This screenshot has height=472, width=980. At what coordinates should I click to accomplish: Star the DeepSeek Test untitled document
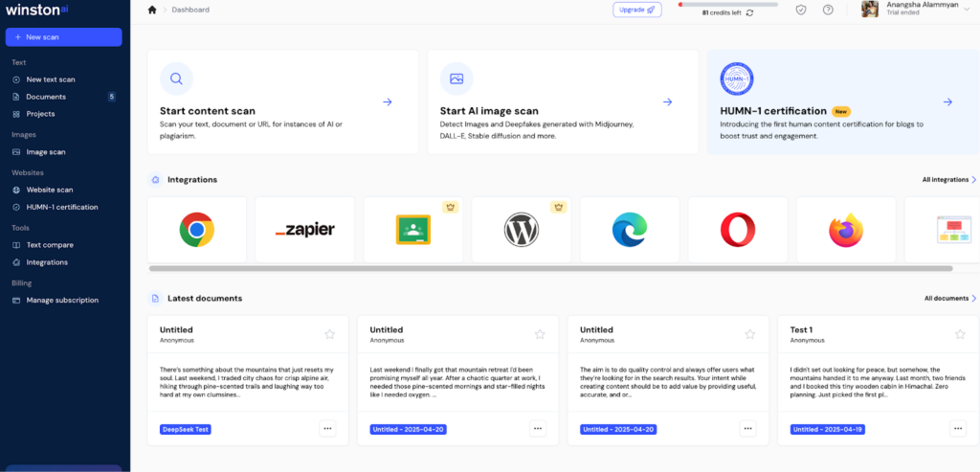click(330, 334)
